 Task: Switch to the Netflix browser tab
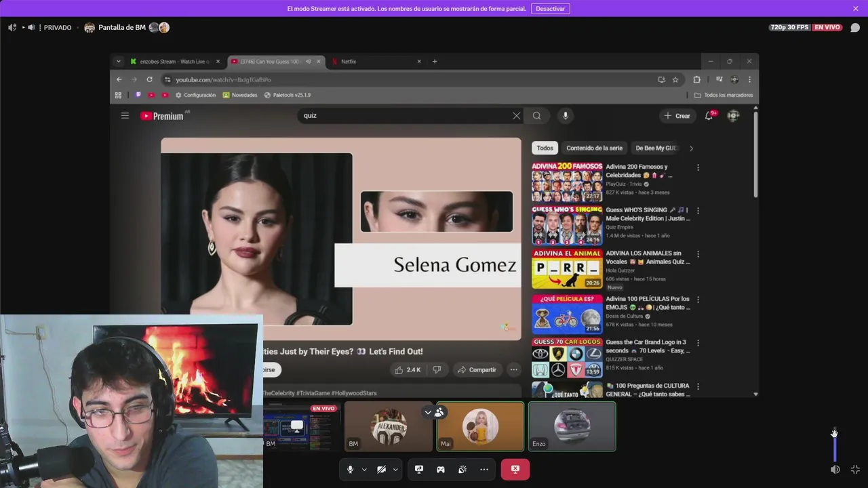pos(377,62)
